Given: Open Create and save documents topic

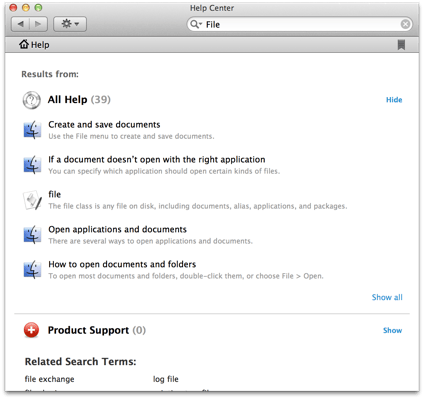Looking at the screenshot, I should (104, 124).
